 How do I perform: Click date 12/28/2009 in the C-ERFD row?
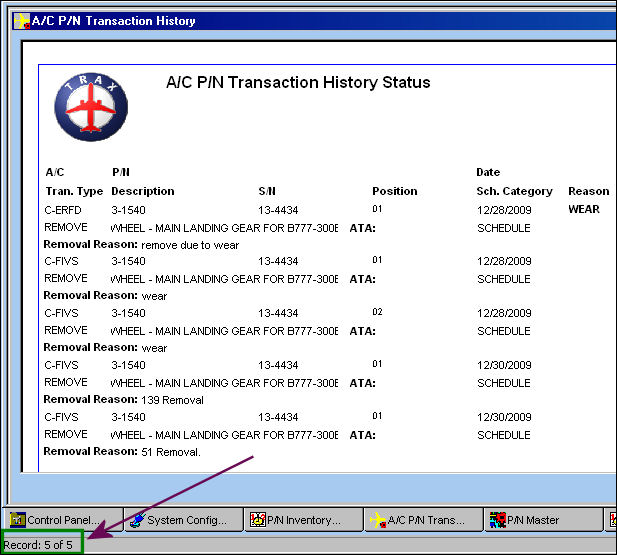click(504, 210)
